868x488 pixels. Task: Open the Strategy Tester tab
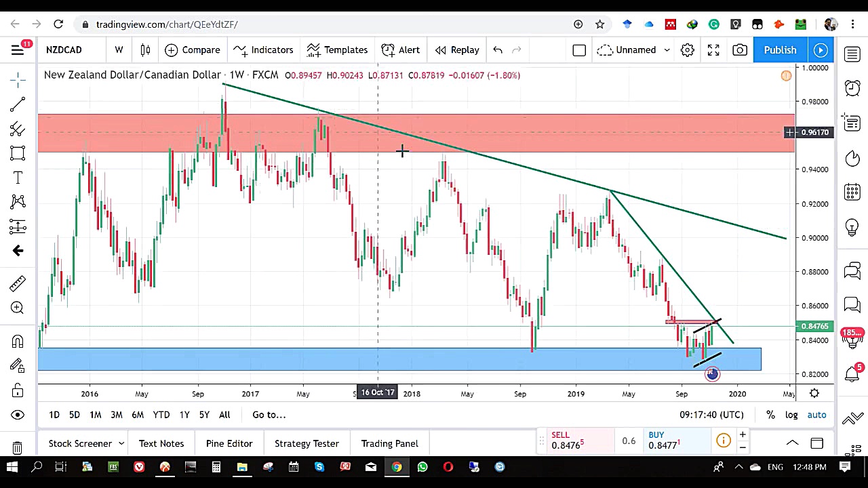click(x=307, y=443)
